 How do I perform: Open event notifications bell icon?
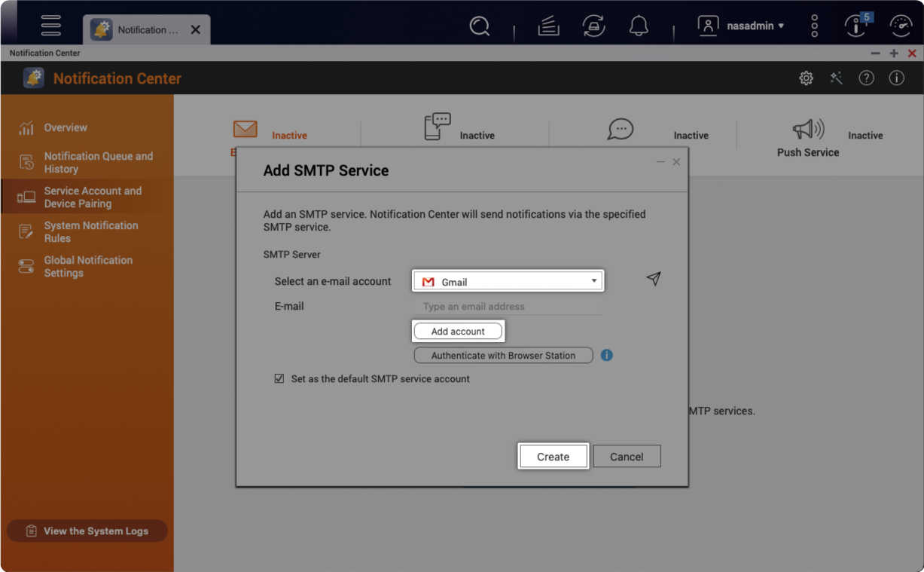click(639, 26)
